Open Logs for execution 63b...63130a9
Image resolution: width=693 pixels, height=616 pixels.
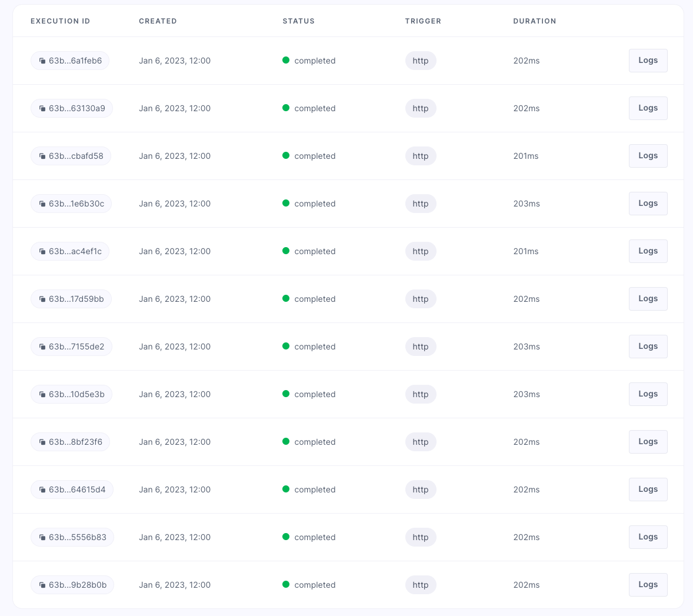pos(648,108)
